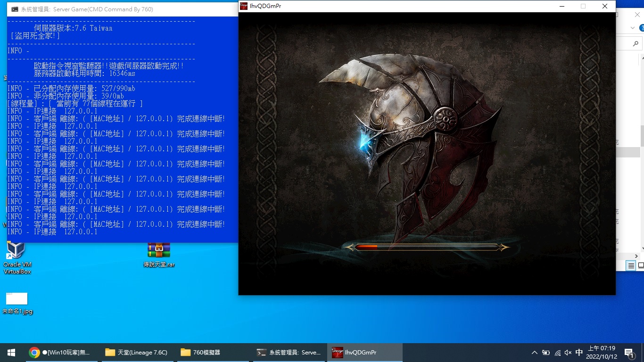Image resolution: width=644 pixels, height=362 pixels.
Task: Click the '當前有 77個線程在運行' line in CMD
Action: [96, 104]
